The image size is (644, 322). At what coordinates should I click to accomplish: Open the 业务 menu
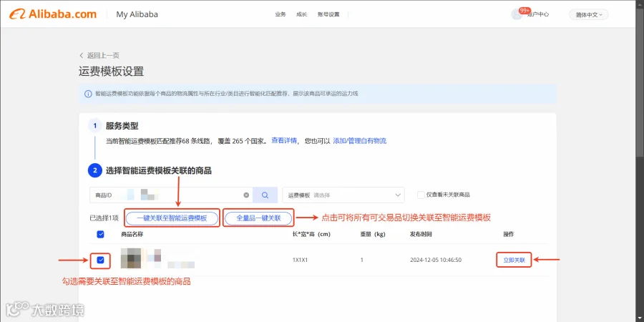pyautogui.click(x=280, y=14)
